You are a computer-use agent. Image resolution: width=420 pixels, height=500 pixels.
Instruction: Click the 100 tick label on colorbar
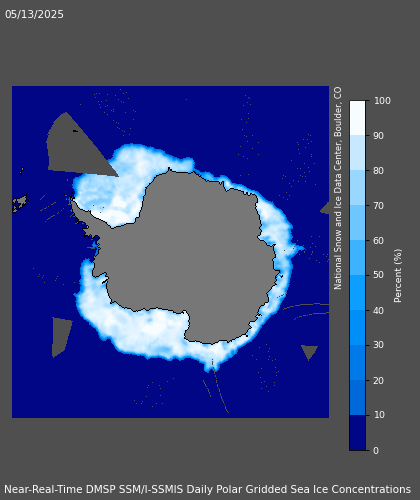(382, 101)
